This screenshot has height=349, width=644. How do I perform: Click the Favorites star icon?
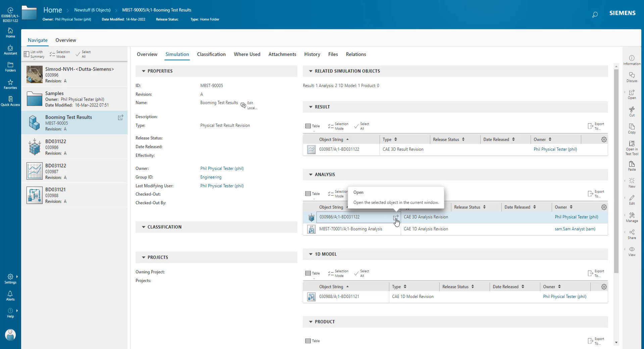10,84
